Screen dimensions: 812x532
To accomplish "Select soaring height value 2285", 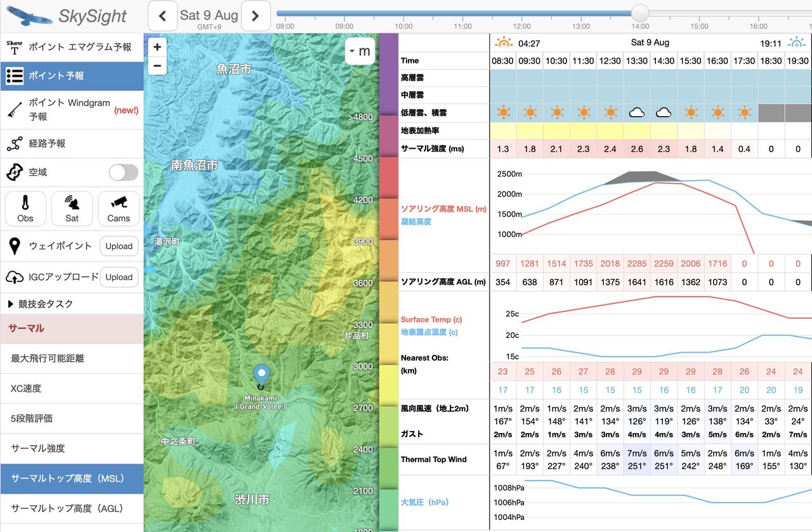I will [x=637, y=263].
